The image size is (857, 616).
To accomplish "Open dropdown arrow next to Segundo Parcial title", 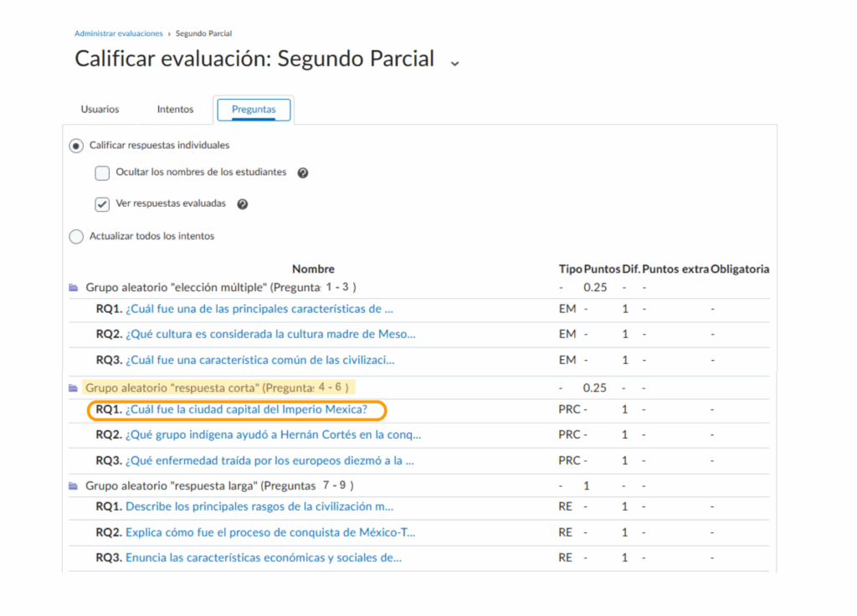I will coord(454,63).
